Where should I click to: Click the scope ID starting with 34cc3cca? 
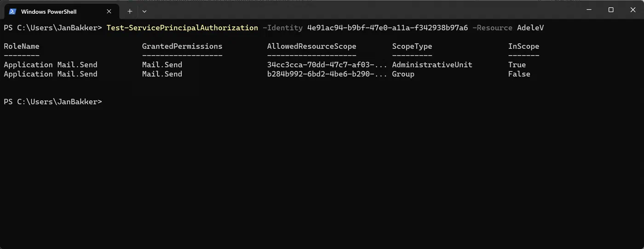(x=327, y=65)
